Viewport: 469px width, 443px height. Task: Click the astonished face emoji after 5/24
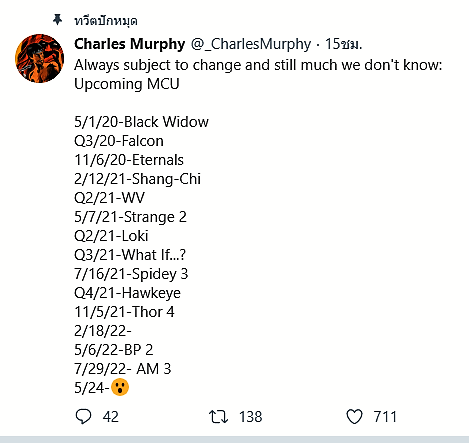click(120, 387)
